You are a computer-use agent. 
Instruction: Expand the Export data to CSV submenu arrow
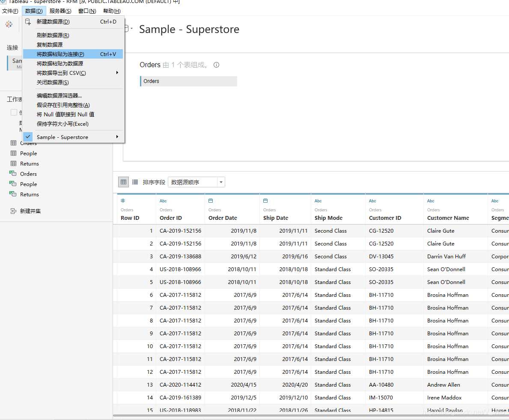click(117, 73)
